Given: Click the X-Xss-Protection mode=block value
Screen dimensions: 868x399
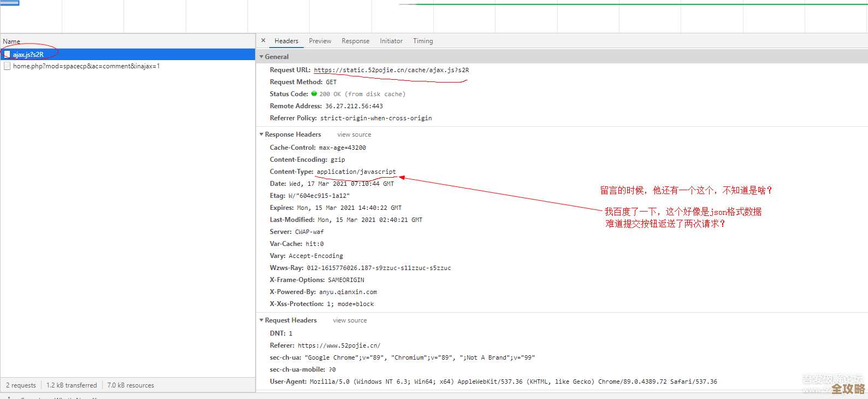Looking at the screenshot, I should [350, 304].
